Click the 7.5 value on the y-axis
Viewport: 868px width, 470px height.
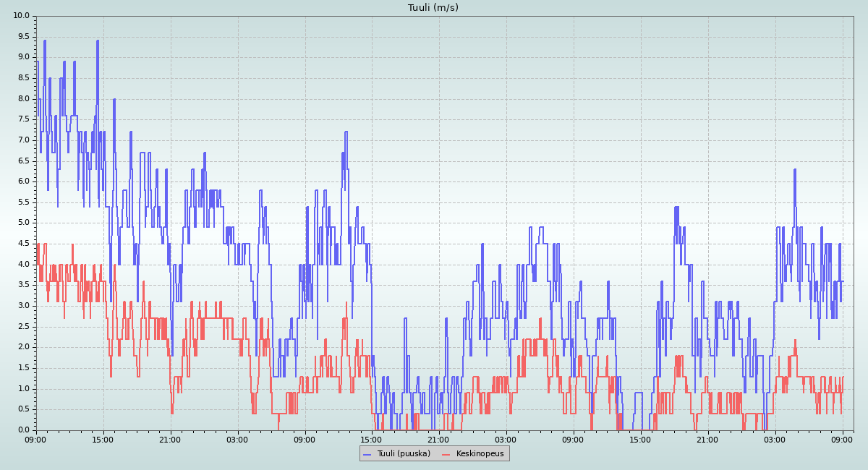pos(24,119)
